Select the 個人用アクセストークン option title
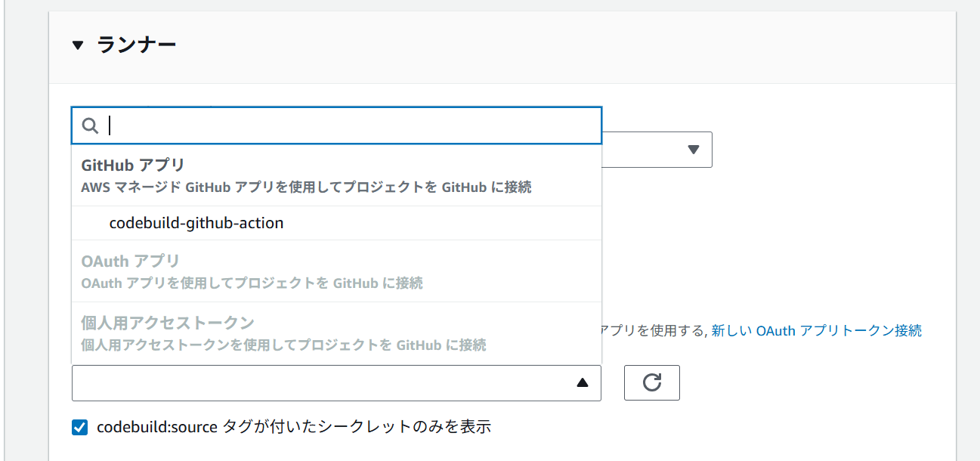Screen dimensions: 980x461 (x=167, y=323)
